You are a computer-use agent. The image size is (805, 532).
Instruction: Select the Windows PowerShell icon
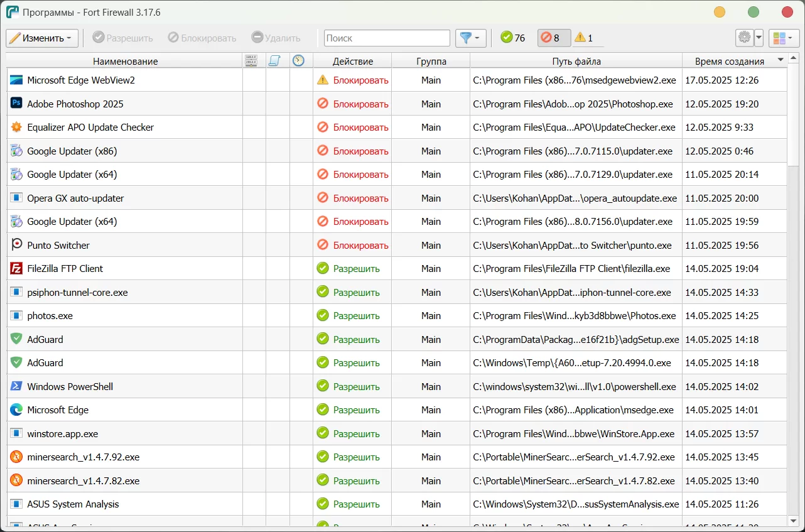(16, 386)
